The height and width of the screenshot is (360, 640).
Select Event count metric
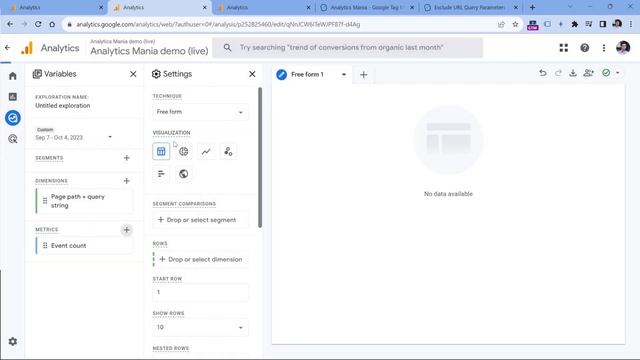pos(84,246)
